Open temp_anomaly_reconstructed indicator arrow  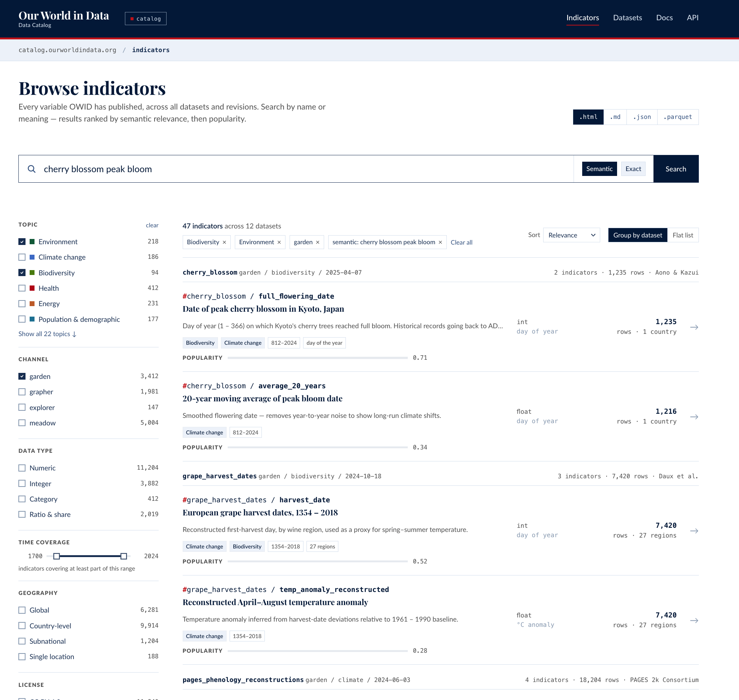point(694,620)
